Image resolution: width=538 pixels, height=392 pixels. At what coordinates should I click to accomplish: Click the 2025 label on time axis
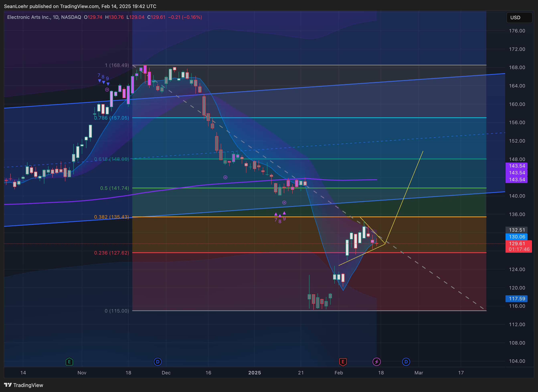click(254, 373)
